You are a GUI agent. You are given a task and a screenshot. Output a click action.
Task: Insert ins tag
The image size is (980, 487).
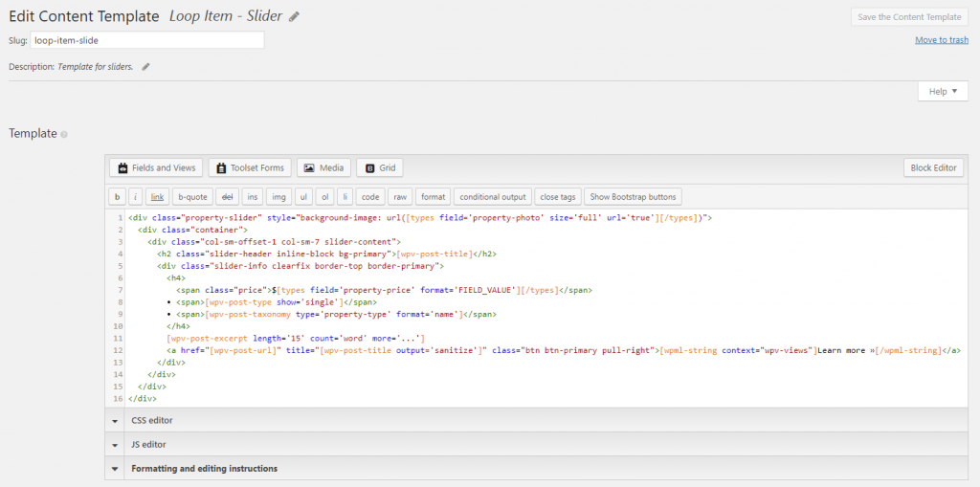(253, 196)
